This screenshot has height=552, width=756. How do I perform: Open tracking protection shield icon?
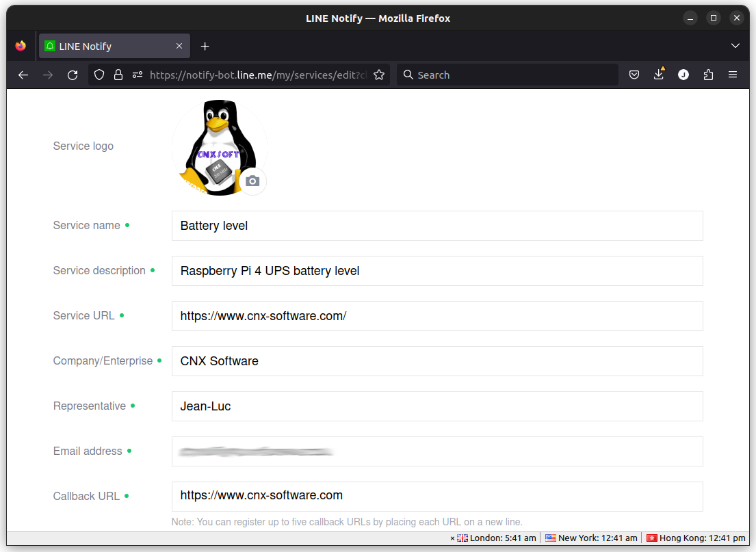click(x=99, y=75)
